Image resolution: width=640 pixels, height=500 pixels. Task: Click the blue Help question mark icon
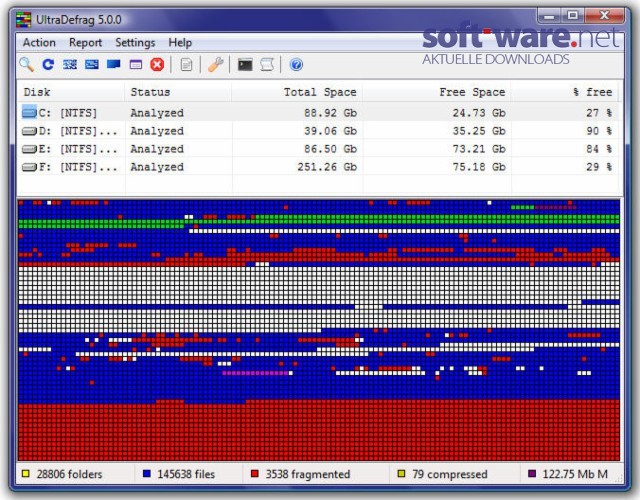click(296, 64)
